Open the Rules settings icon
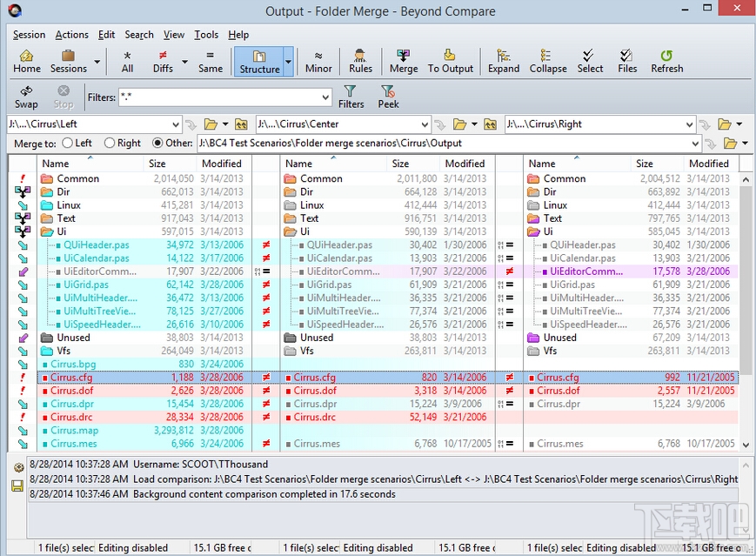Screen dimensions: 756x556 coord(360,61)
